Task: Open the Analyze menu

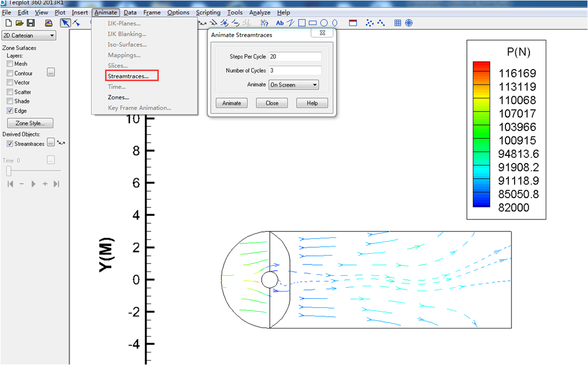Action: [260, 12]
